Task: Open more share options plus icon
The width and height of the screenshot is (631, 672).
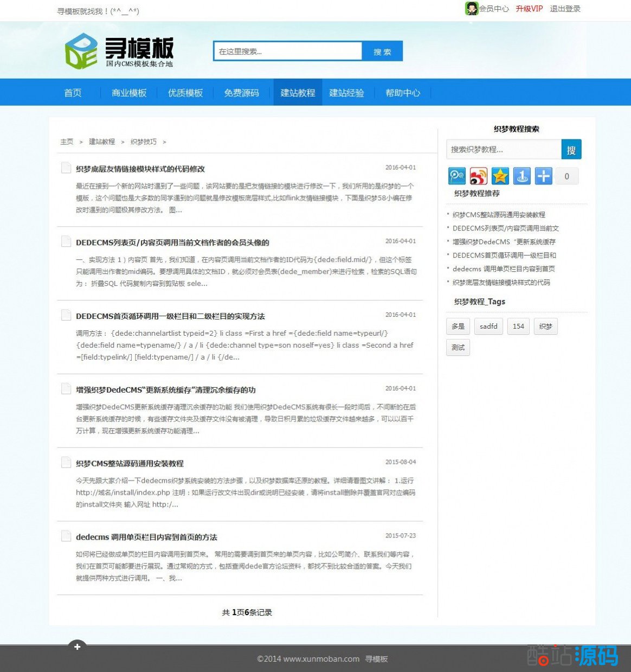Action: click(x=543, y=176)
